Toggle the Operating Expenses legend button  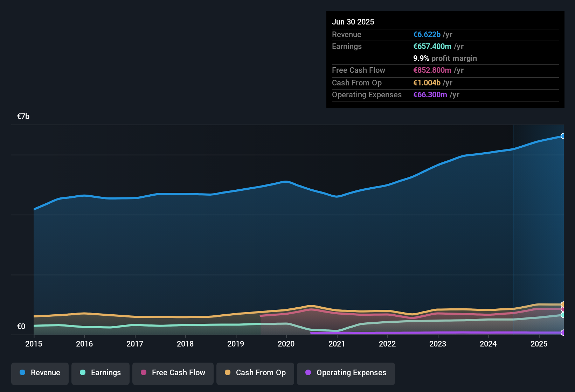pyautogui.click(x=346, y=373)
